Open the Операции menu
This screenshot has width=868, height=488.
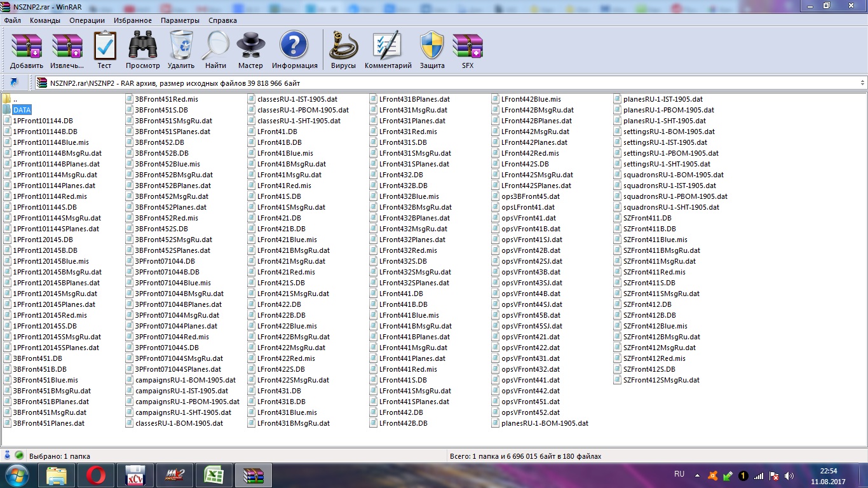coord(87,20)
